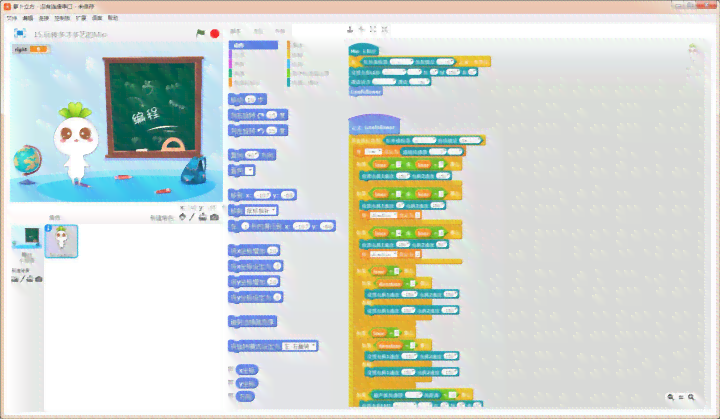Reset script area zoom to normal
Screen dimensions: 720x419
click(681, 397)
